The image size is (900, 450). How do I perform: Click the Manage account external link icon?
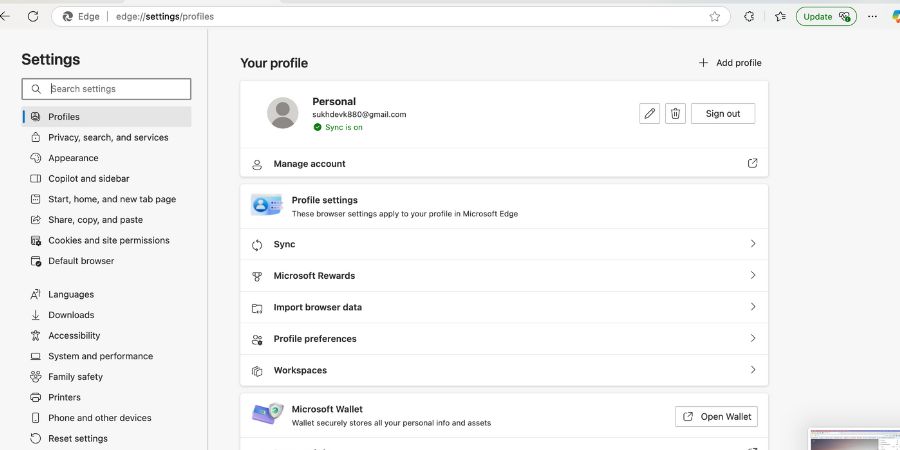pyautogui.click(x=752, y=164)
